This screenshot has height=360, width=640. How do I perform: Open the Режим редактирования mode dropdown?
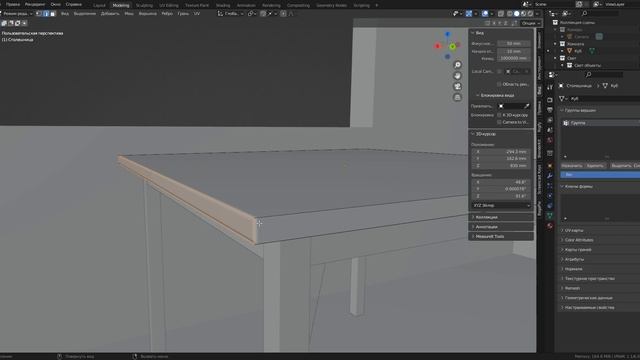click(x=17, y=13)
